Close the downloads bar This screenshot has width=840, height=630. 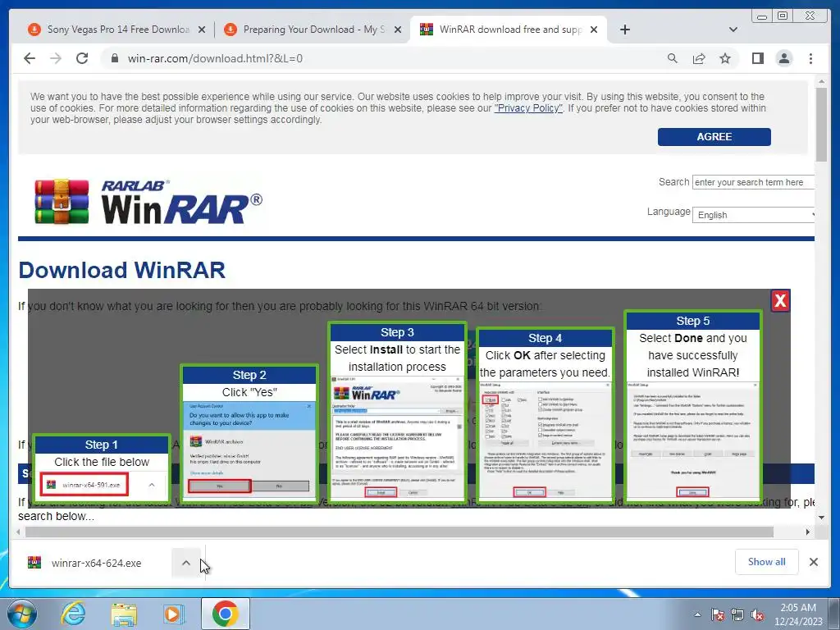(813, 562)
